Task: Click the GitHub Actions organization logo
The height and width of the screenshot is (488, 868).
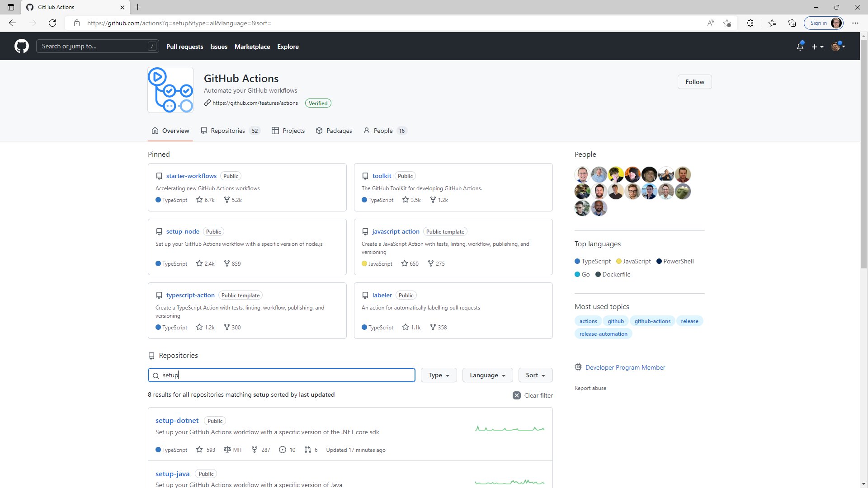Action: click(170, 90)
